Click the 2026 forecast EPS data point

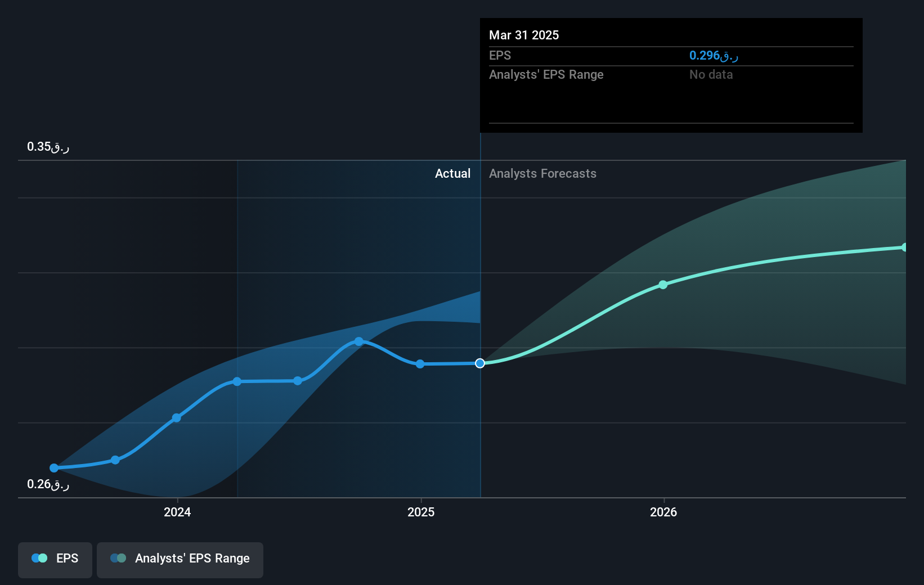click(x=663, y=285)
